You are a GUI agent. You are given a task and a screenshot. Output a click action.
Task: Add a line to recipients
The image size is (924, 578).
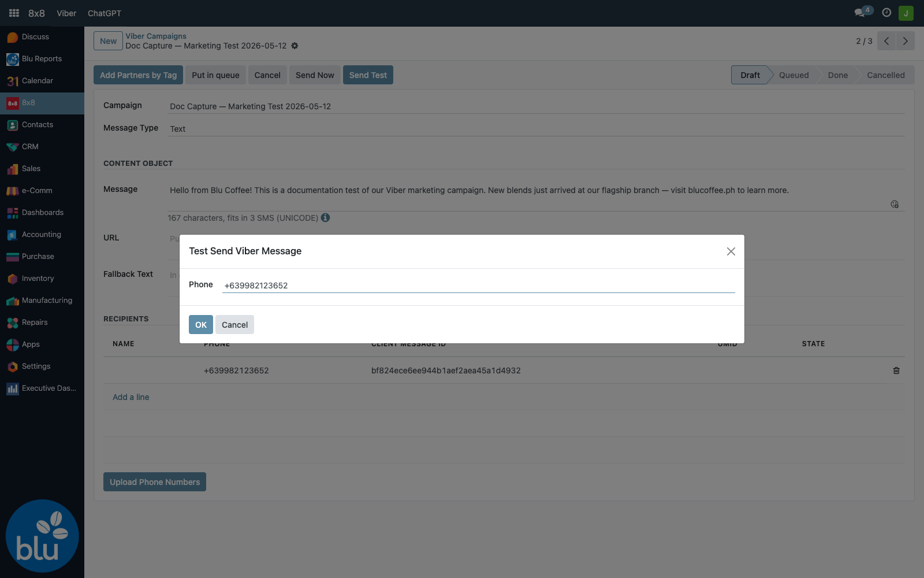131,397
